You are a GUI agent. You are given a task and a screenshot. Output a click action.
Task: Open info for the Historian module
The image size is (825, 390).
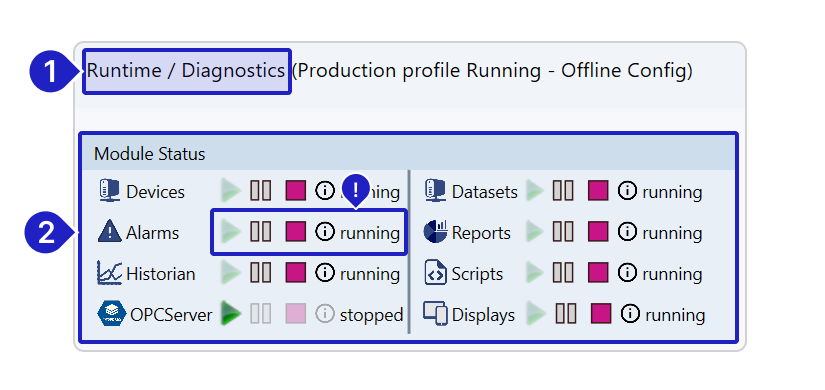[x=325, y=273]
